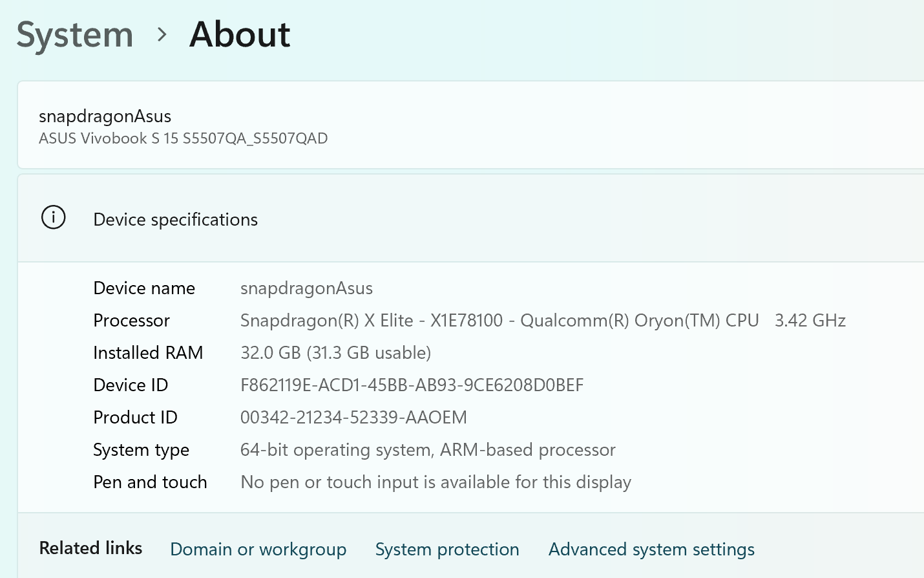924x578 pixels.
Task: Open Advanced system settings link
Action: 651,550
